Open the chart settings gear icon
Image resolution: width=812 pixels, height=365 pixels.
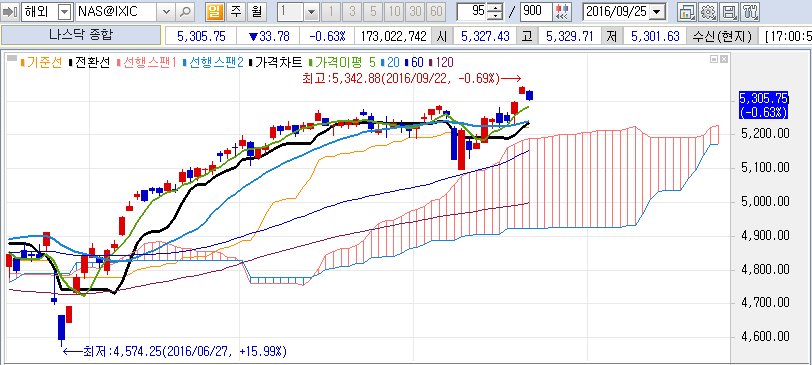point(707,11)
